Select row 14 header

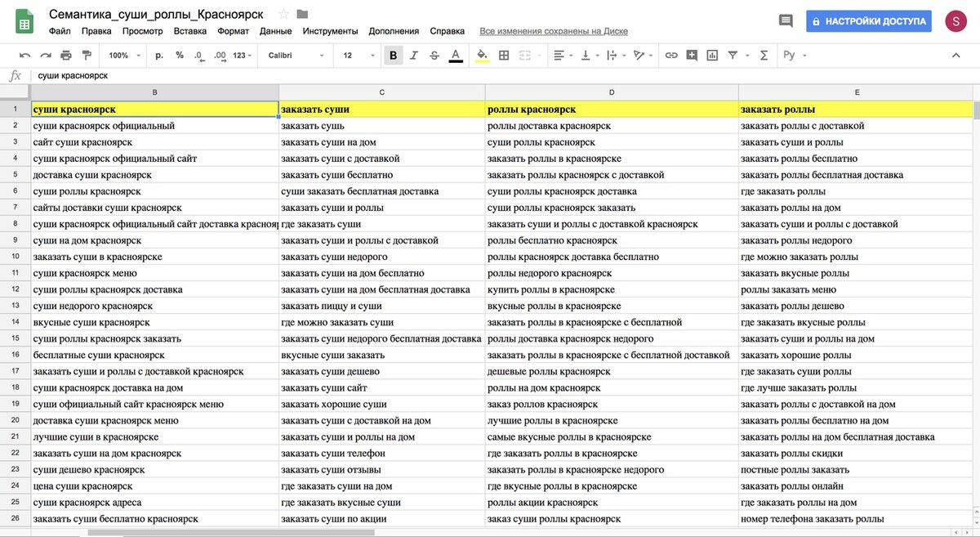(x=16, y=322)
